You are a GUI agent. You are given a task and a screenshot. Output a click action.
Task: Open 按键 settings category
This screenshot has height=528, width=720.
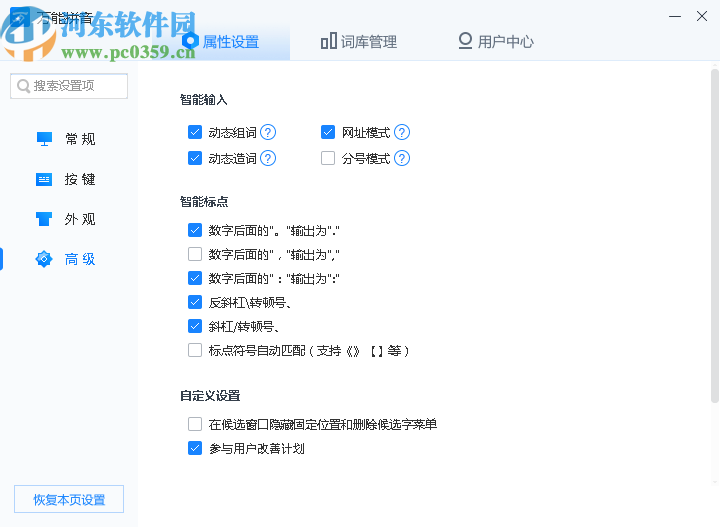pyautogui.click(x=66, y=179)
